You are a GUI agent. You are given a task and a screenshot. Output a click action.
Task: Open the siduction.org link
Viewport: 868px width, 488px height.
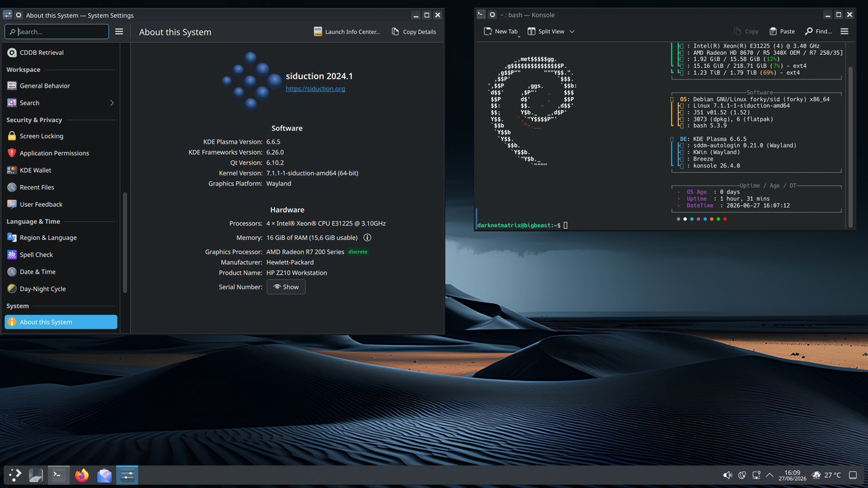pyautogui.click(x=315, y=89)
